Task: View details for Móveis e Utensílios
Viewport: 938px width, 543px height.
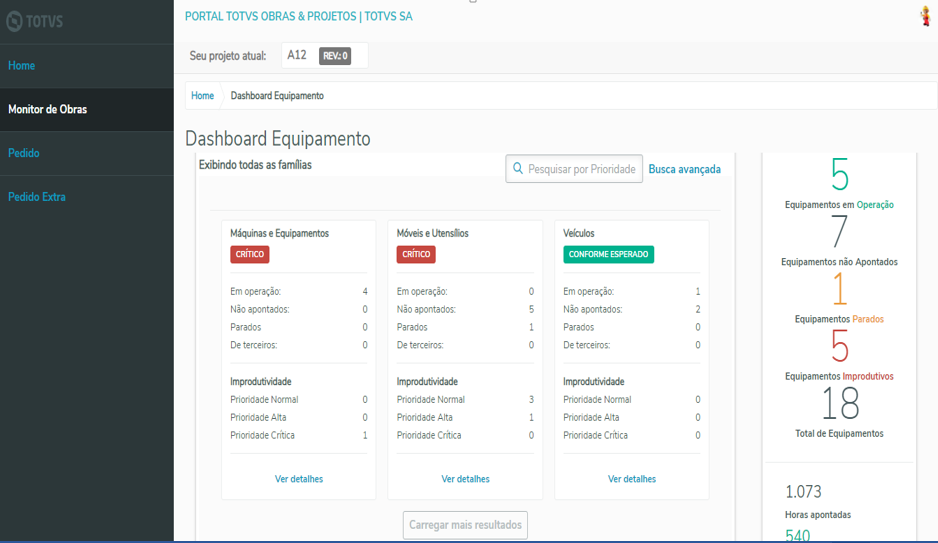Action: tap(465, 479)
